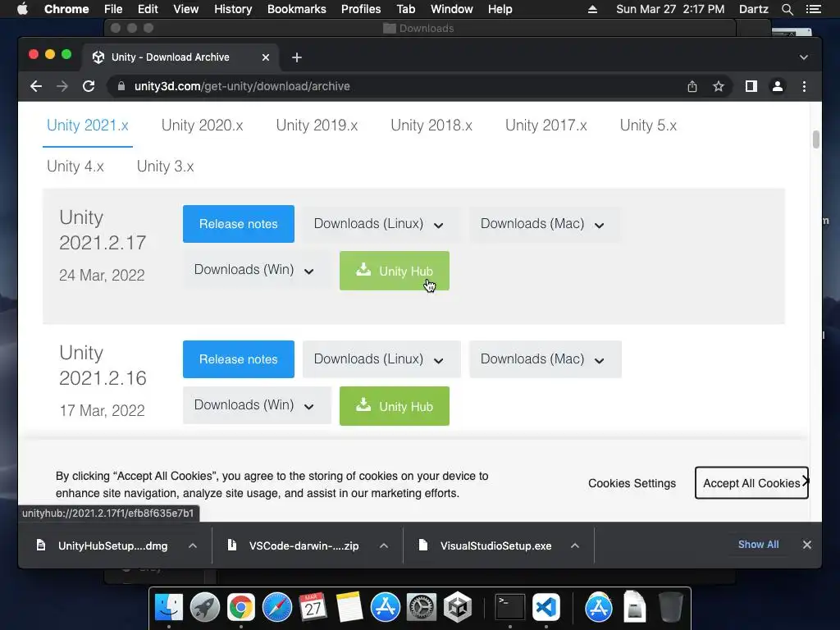
Task: Open Safari from the dock
Action: (x=277, y=607)
